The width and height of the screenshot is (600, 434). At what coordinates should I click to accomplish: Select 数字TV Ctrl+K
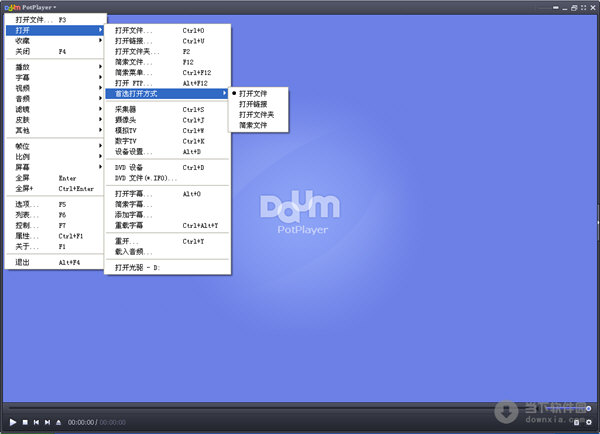167,141
